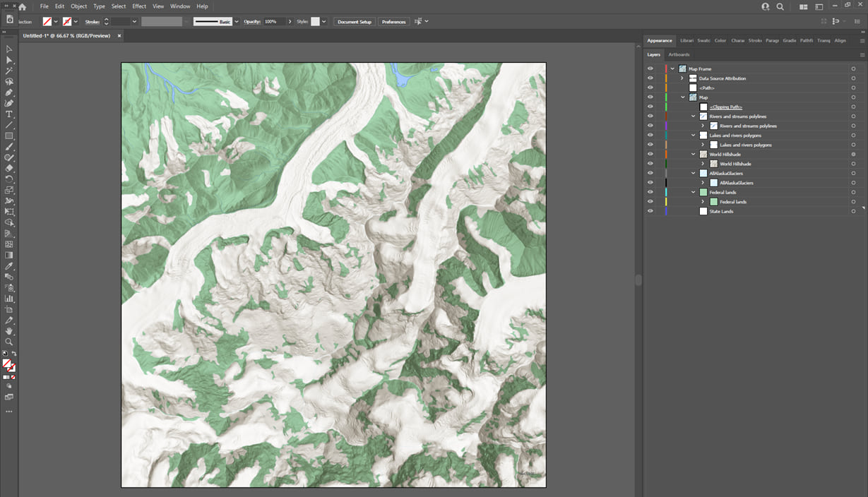Select the Pen tool

click(9, 92)
